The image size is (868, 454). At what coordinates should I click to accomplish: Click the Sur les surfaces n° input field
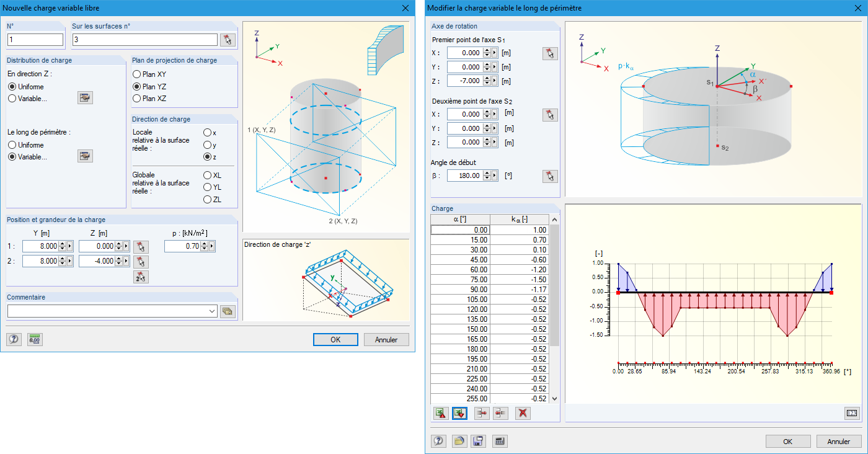click(x=145, y=40)
